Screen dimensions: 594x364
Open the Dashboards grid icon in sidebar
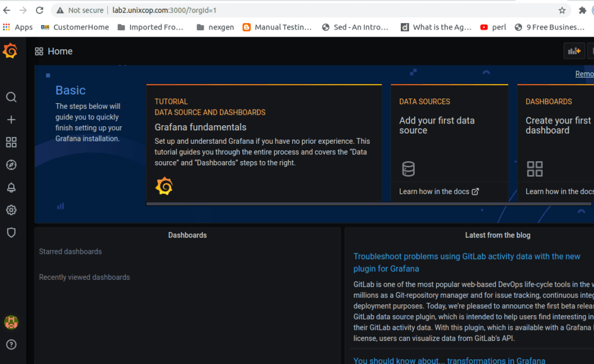(x=12, y=142)
